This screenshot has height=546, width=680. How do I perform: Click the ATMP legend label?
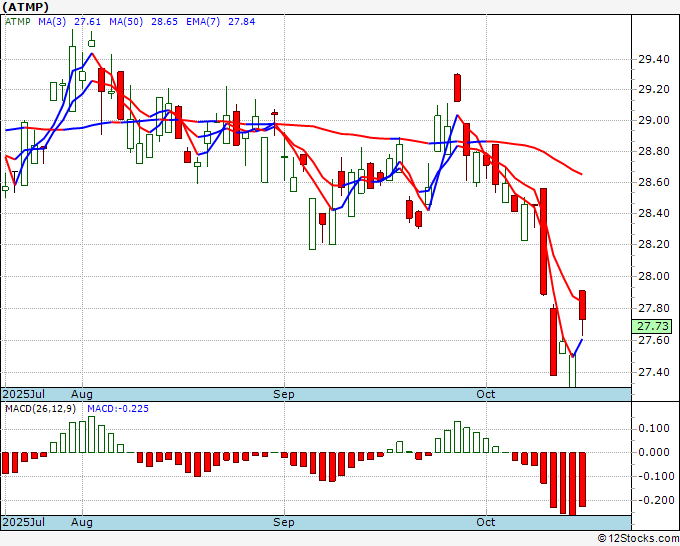pos(17,22)
